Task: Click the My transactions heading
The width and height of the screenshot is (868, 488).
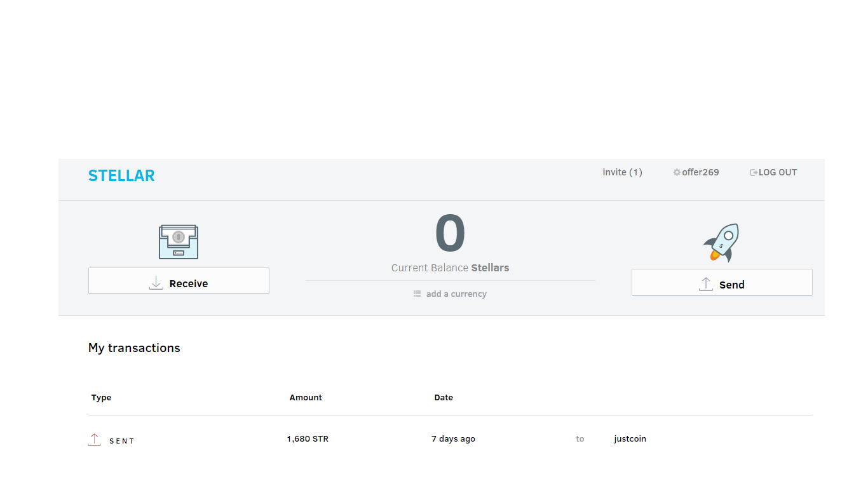Action: click(134, 348)
